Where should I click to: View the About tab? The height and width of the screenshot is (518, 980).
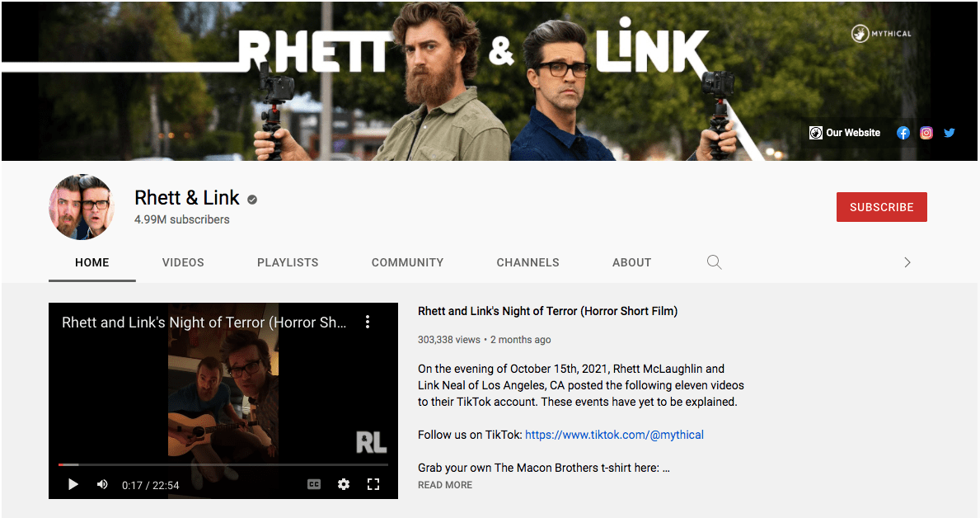[x=632, y=263]
